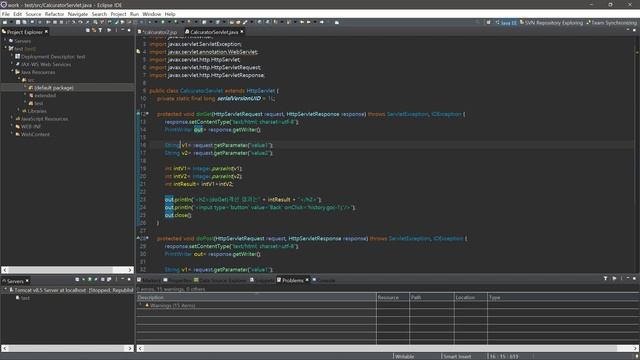Viewport: 640px width, 360px height.
Task: Open the Window menu
Action: [151, 14]
